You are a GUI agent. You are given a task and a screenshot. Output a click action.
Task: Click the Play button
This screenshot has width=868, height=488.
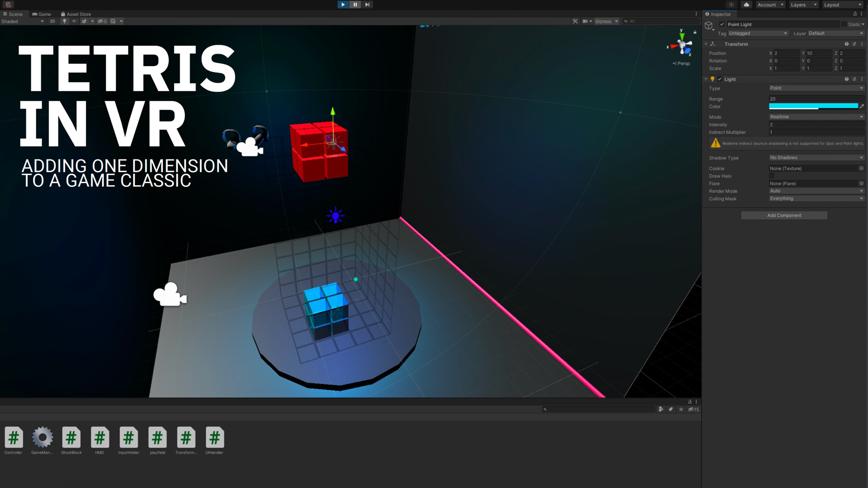point(343,4)
